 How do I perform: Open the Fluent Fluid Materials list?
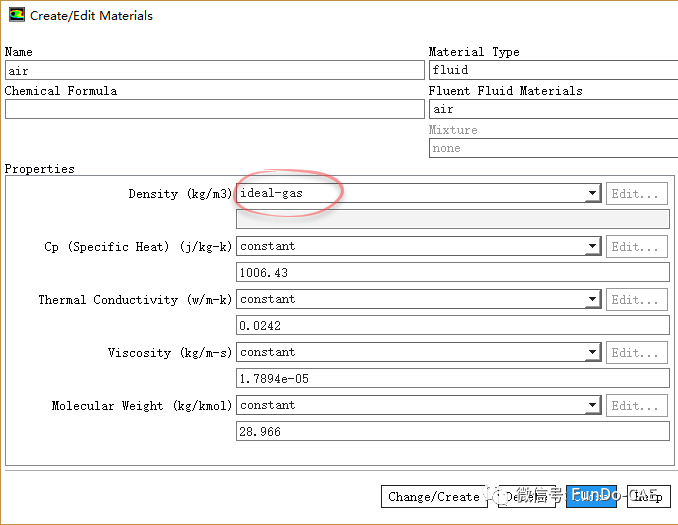click(552, 109)
